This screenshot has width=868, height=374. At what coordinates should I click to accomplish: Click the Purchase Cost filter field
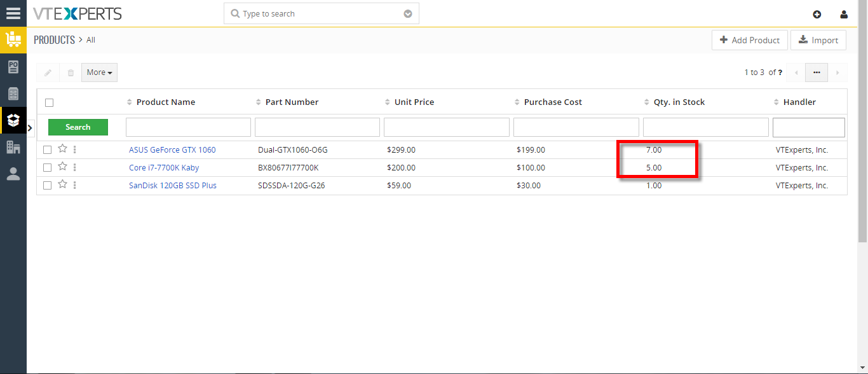(x=576, y=127)
